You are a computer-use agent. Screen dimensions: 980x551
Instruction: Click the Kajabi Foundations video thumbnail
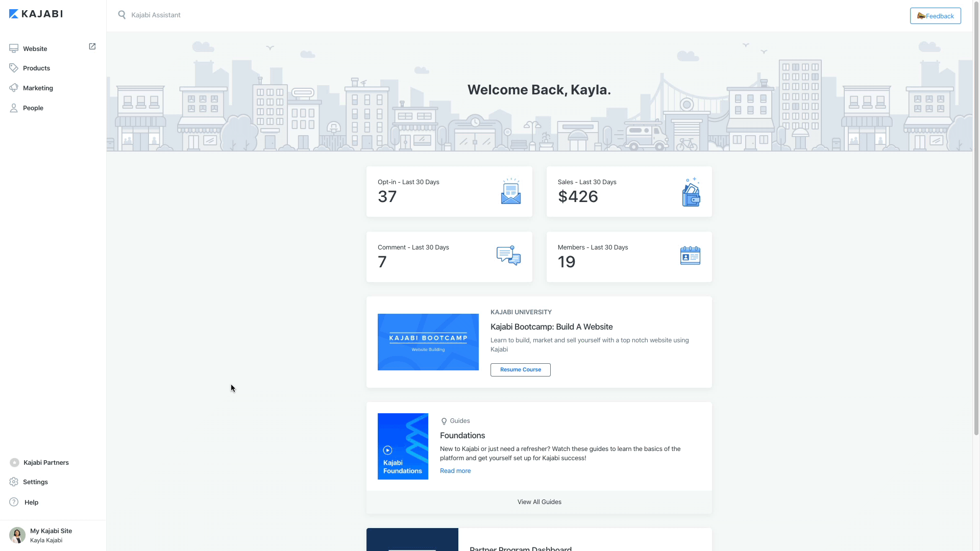pos(403,446)
